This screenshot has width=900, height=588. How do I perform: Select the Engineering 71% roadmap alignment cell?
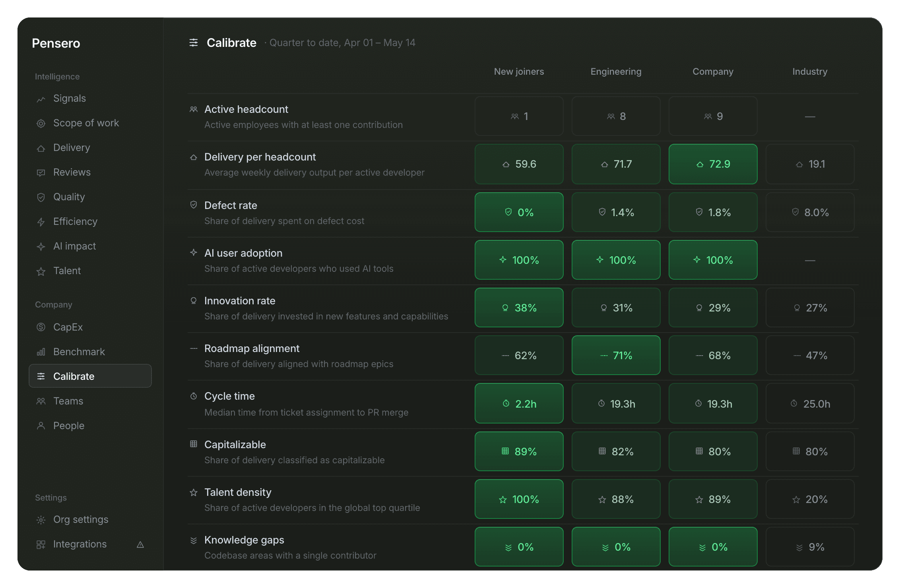[x=616, y=355]
